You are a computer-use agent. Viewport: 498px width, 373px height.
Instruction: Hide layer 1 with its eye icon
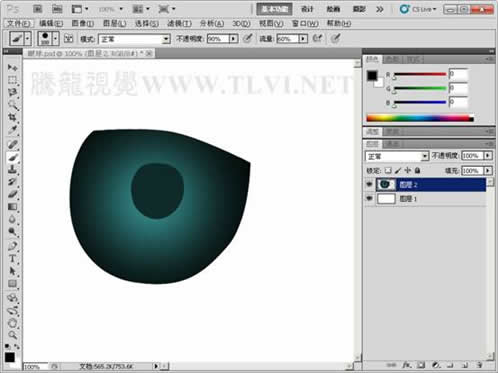tap(369, 198)
